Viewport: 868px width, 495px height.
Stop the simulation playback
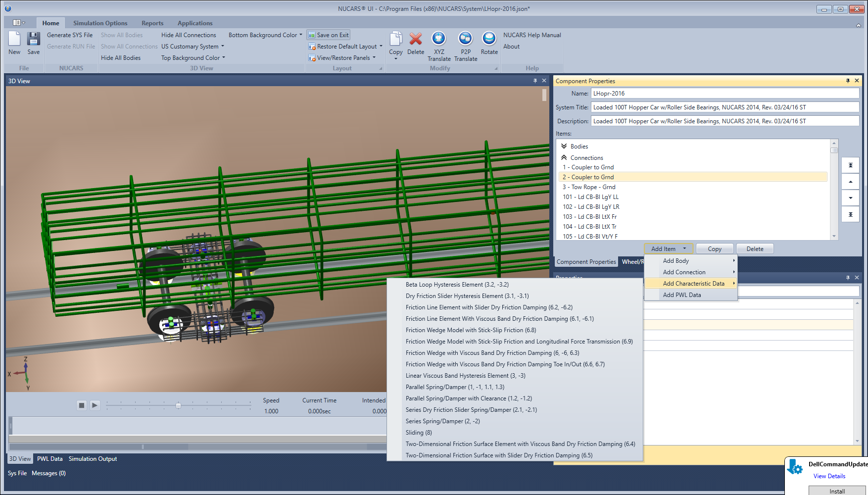click(82, 405)
